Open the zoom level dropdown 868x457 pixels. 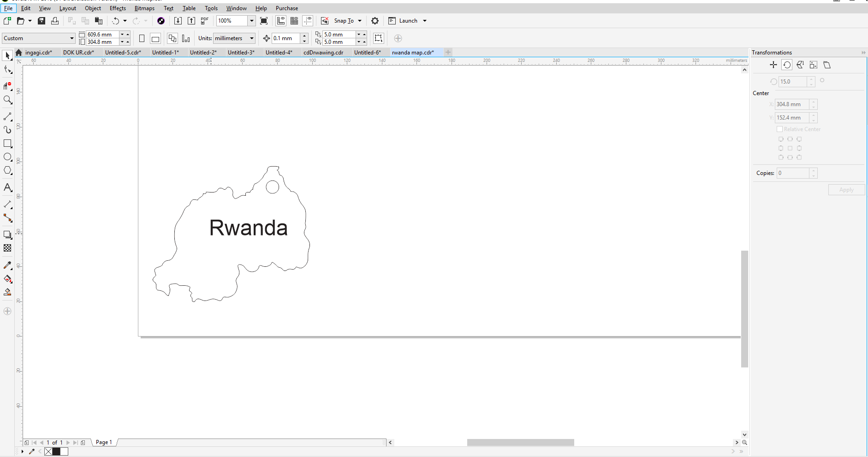[252, 21]
